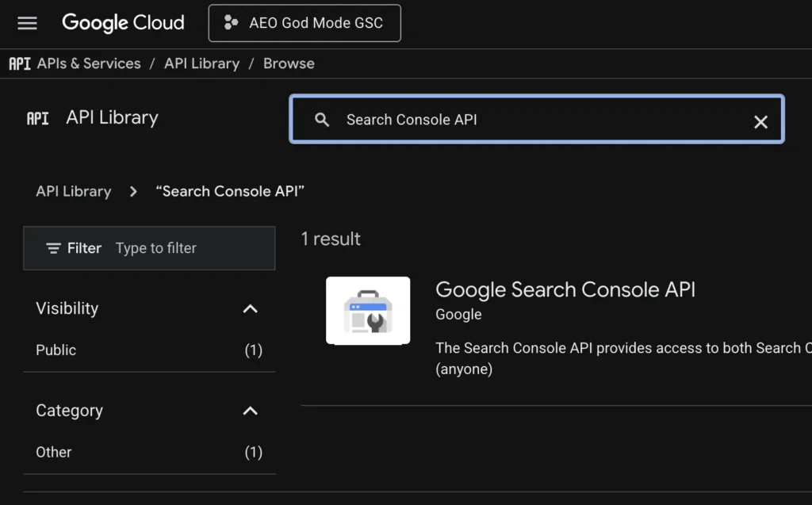This screenshot has height=505, width=812.
Task: Go to APIs & Services breadcrumb
Action: pyautogui.click(x=89, y=63)
